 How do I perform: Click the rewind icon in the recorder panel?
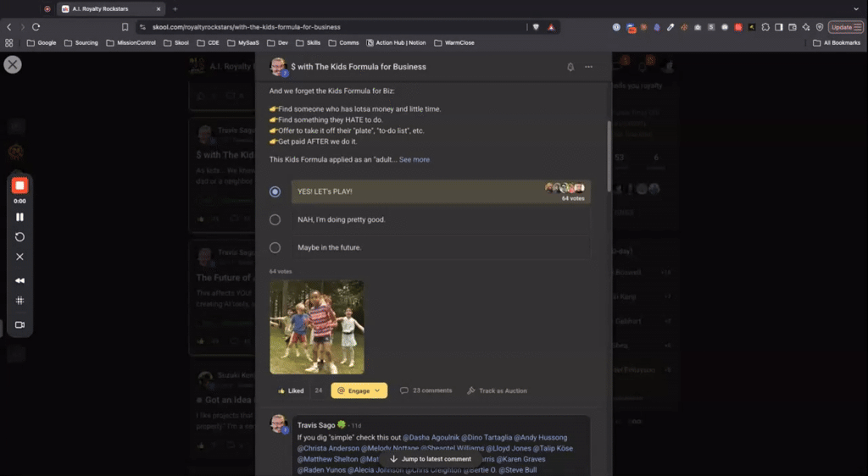20,281
